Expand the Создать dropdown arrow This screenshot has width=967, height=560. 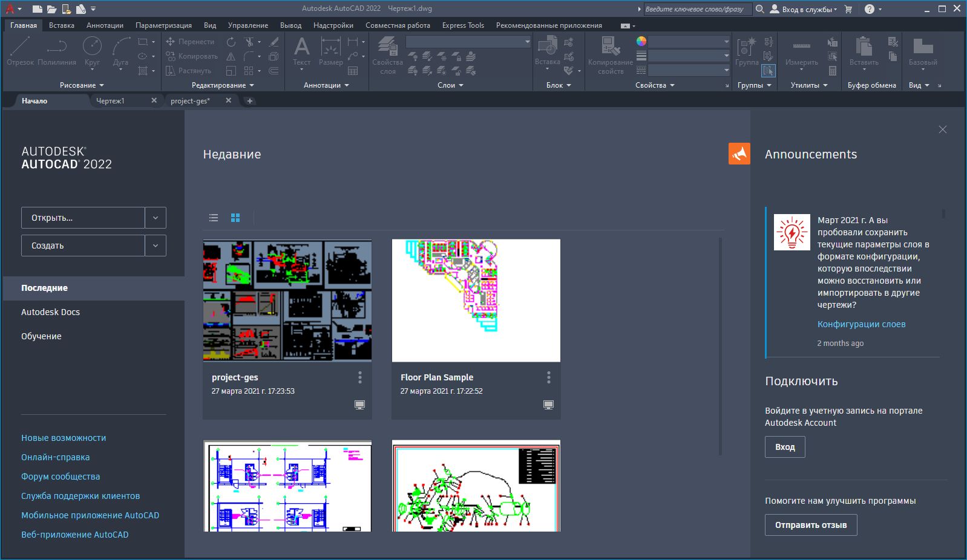(x=156, y=246)
